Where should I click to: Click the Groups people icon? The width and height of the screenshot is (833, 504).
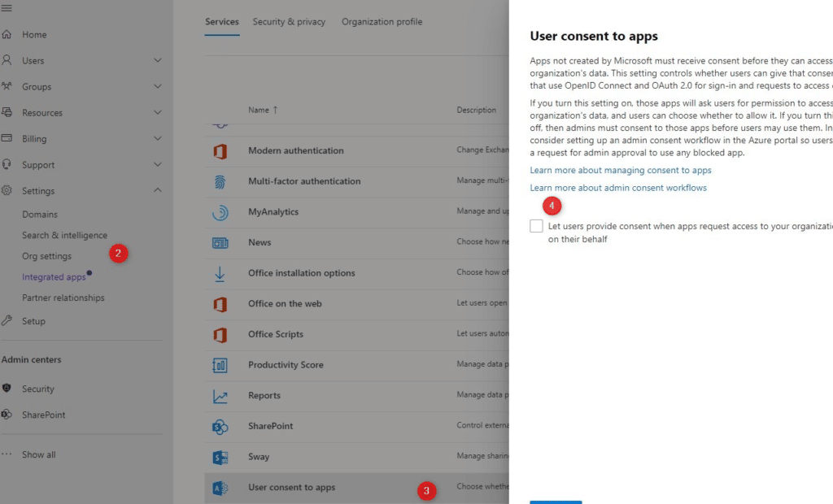(7, 86)
